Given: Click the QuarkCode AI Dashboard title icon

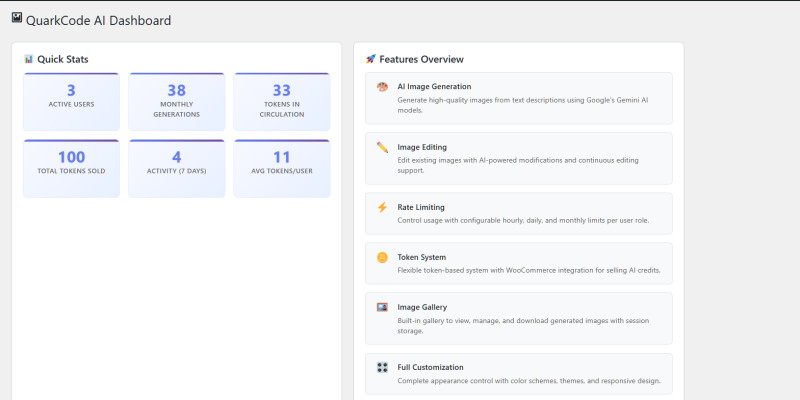Looking at the screenshot, I should 17,17.
